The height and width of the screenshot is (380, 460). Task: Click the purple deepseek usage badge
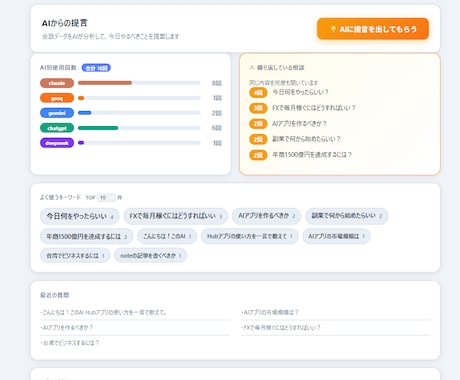coord(57,143)
